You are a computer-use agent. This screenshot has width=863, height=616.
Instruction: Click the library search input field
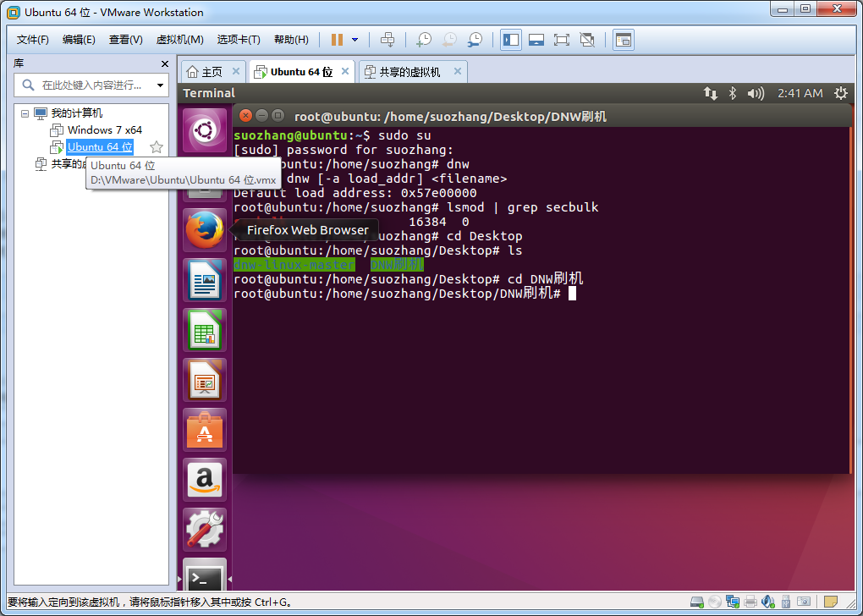[91, 85]
